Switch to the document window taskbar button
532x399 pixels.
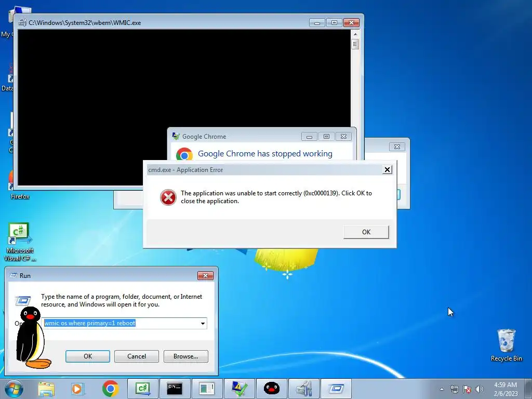click(207, 389)
